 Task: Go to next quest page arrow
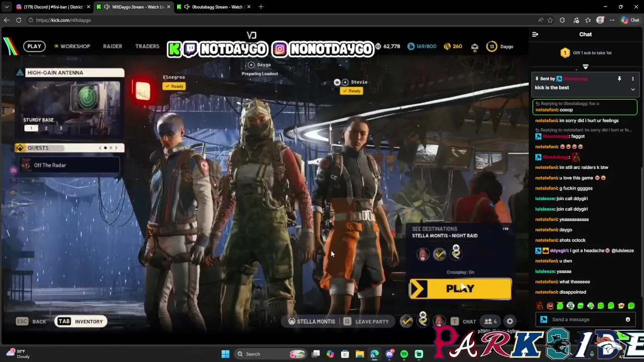(x=116, y=148)
